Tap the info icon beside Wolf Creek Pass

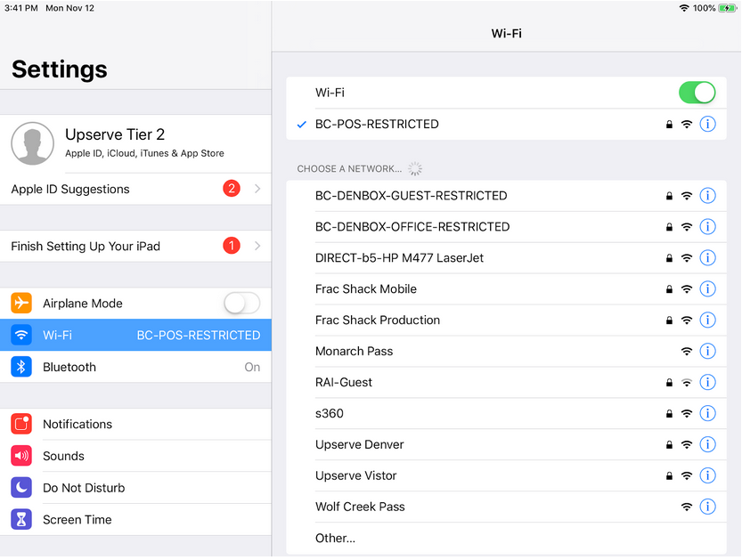[707, 507]
